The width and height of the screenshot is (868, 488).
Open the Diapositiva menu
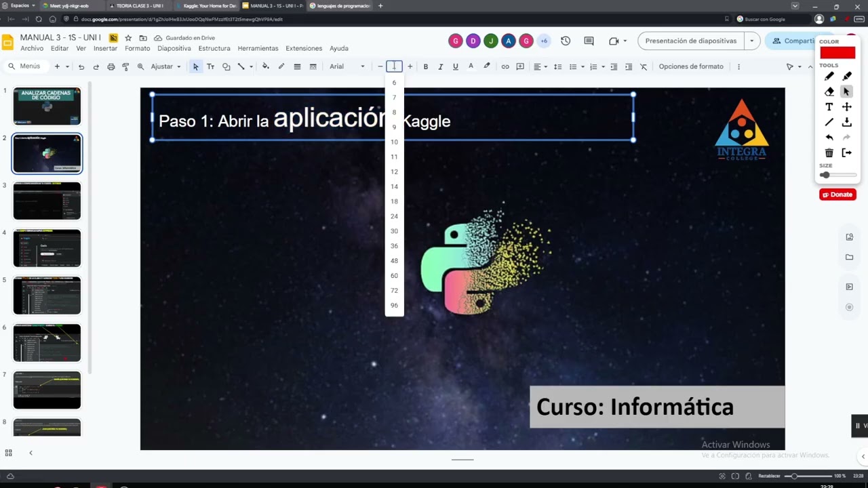pos(174,49)
